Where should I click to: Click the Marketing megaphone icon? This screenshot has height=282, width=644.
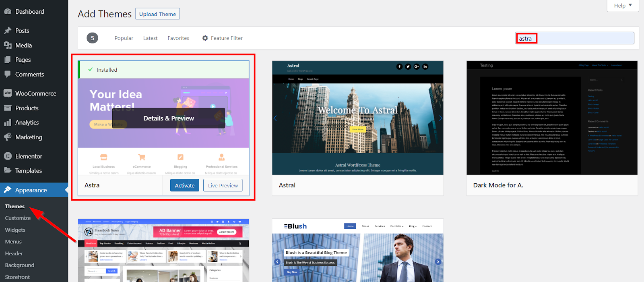tap(8, 137)
